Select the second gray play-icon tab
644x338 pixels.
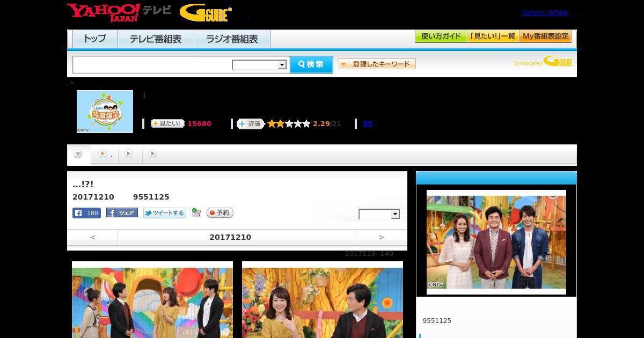click(129, 155)
